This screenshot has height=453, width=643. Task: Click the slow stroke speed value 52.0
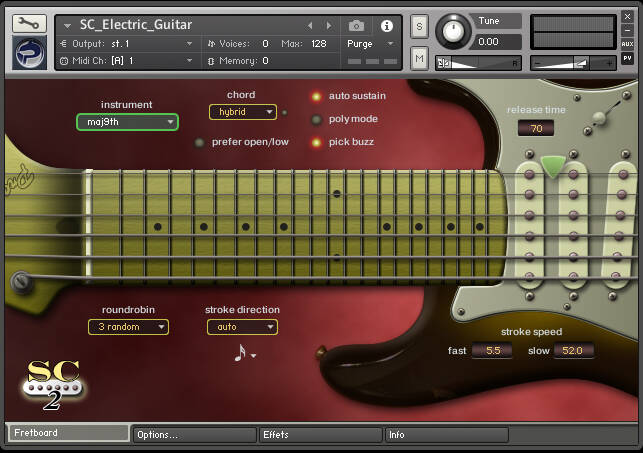tap(572, 351)
